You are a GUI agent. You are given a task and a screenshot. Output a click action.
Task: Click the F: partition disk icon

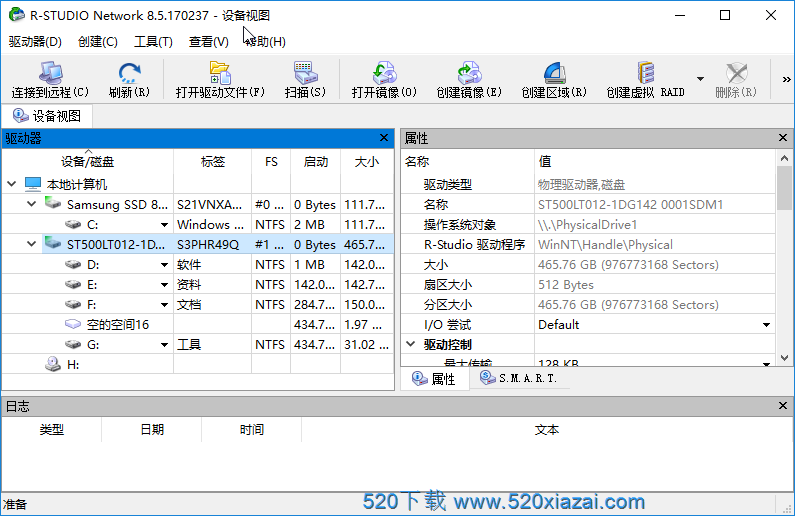(x=73, y=304)
